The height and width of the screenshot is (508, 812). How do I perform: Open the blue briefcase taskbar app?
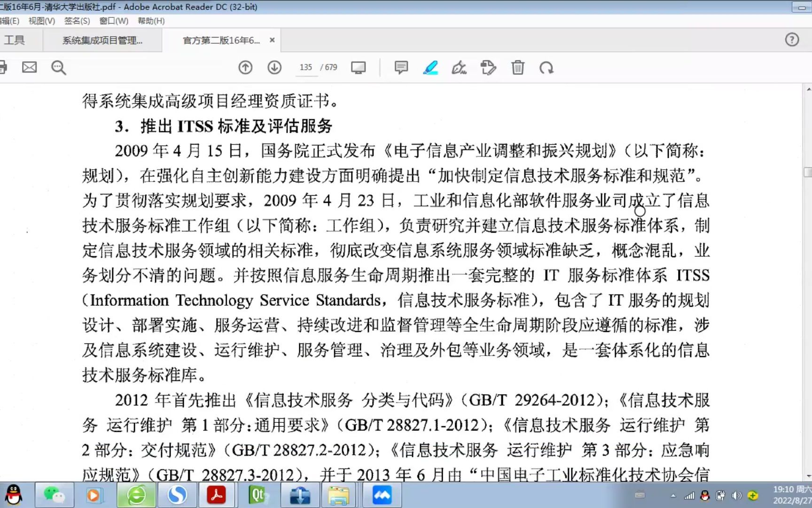tap(300, 495)
